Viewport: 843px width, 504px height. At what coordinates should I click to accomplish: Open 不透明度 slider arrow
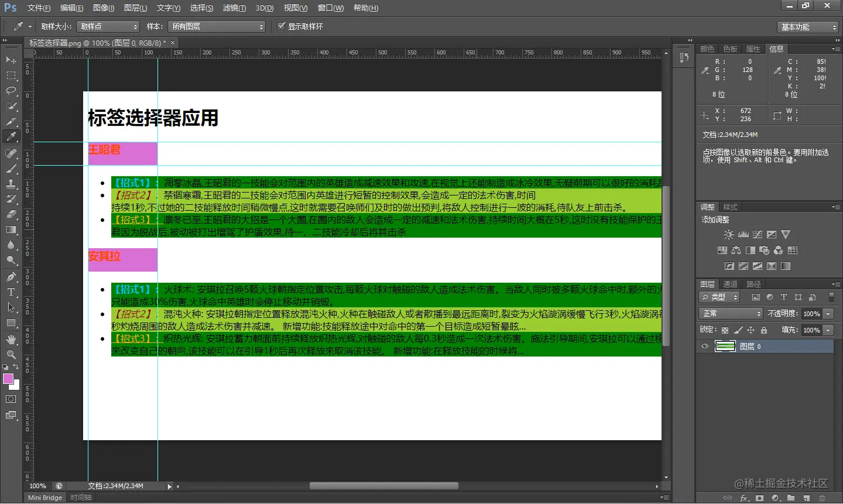pyautogui.click(x=828, y=314)
